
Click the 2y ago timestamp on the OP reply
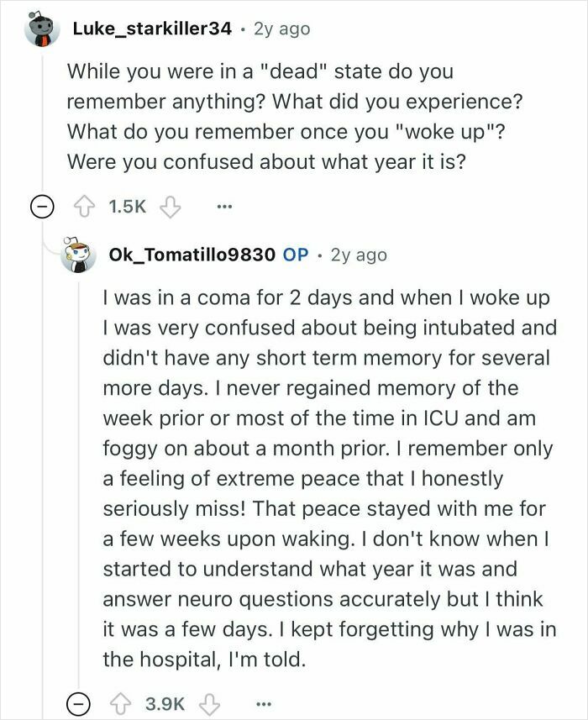[360, 256]
